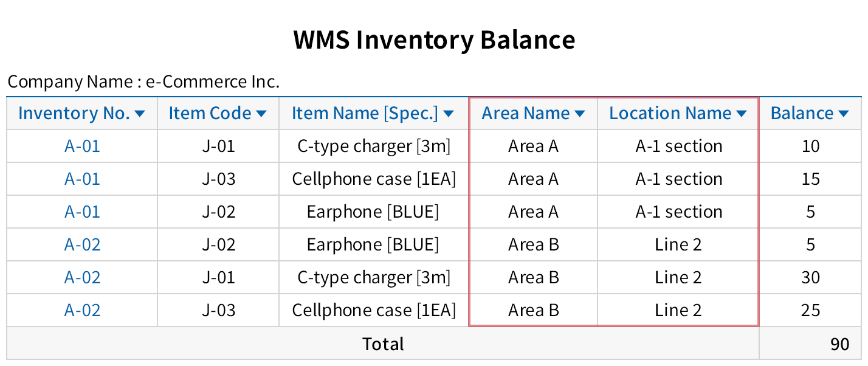Expand the Location Name dropdown arrow
Viewport: 868px width, 366px height.
tap(741, 114)
